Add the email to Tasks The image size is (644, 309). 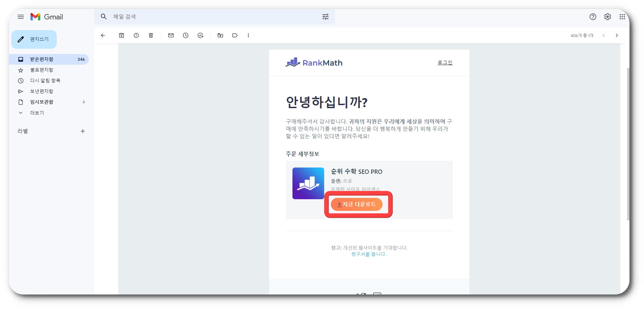[x=200, y=35]
